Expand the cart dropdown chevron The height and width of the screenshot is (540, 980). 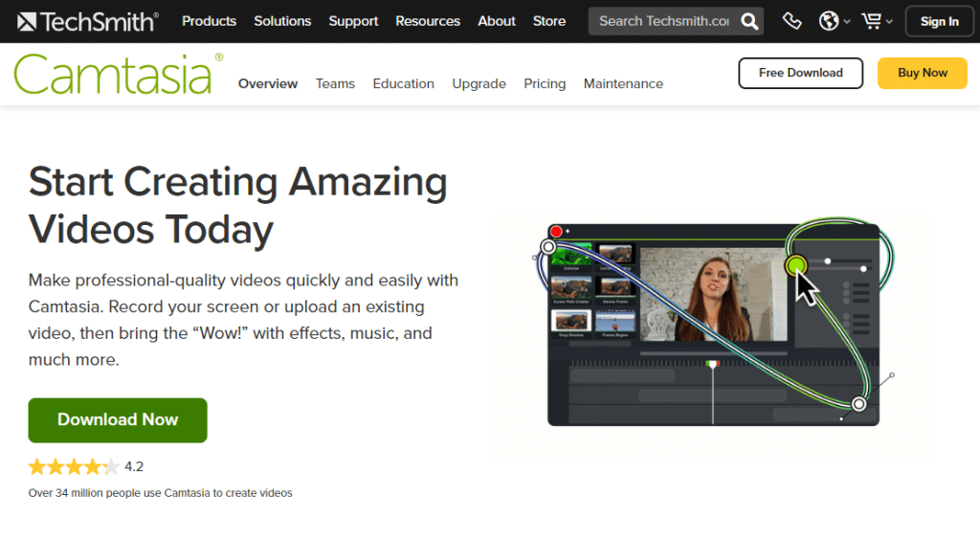[889, 22]
